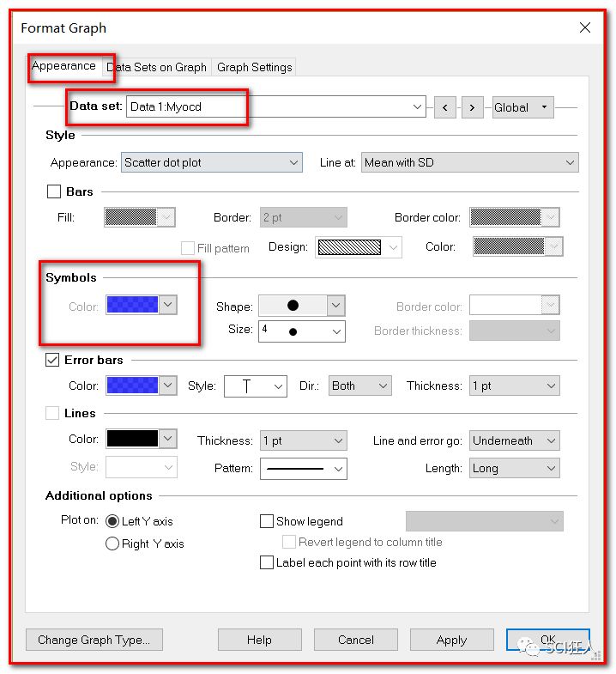Open the Line at Mean with SD dropdown

click(470, 162)
